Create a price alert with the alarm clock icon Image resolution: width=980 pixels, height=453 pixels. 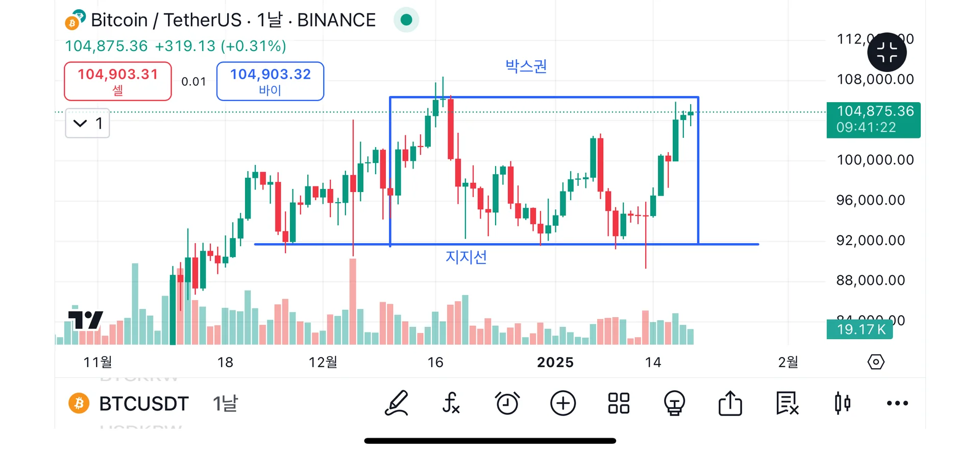click(x=507, y=403)
